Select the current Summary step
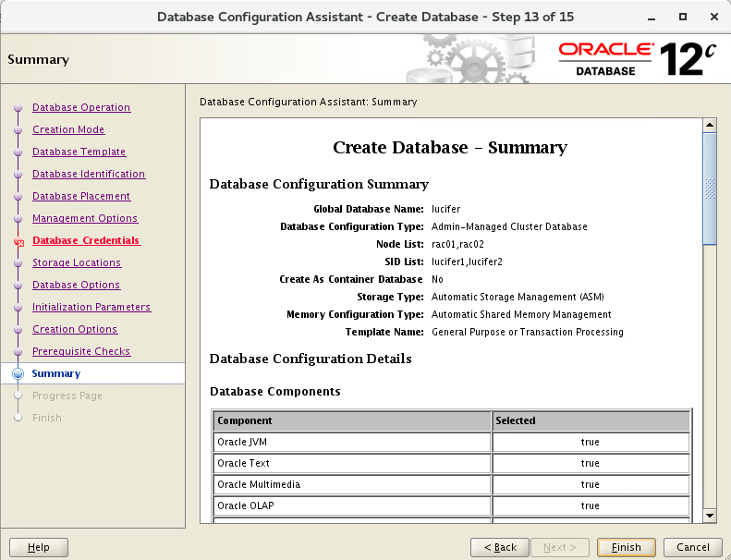The image size is (731, 560). pos(56,373)
